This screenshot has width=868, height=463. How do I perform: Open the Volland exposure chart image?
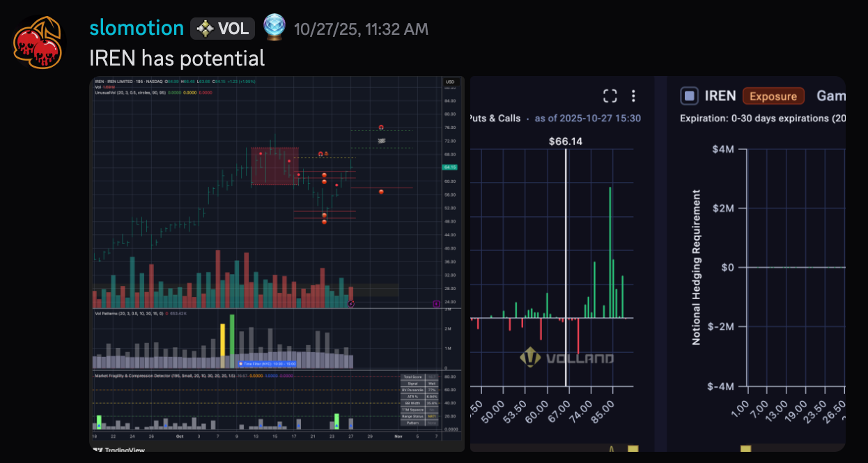point(658,264)
